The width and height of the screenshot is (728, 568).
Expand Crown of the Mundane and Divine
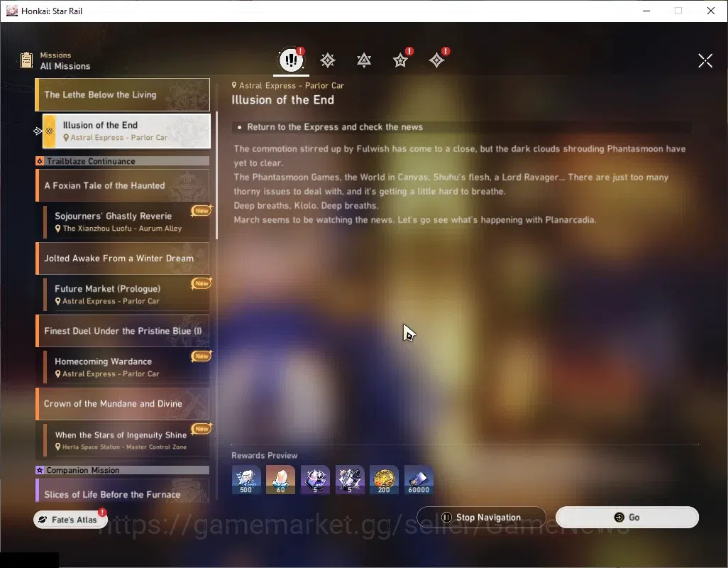123,403
